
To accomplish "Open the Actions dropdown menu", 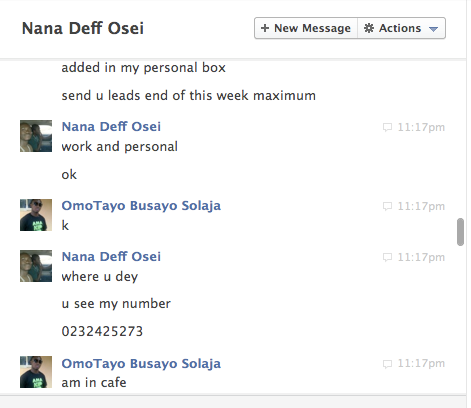I will (401, 28).
